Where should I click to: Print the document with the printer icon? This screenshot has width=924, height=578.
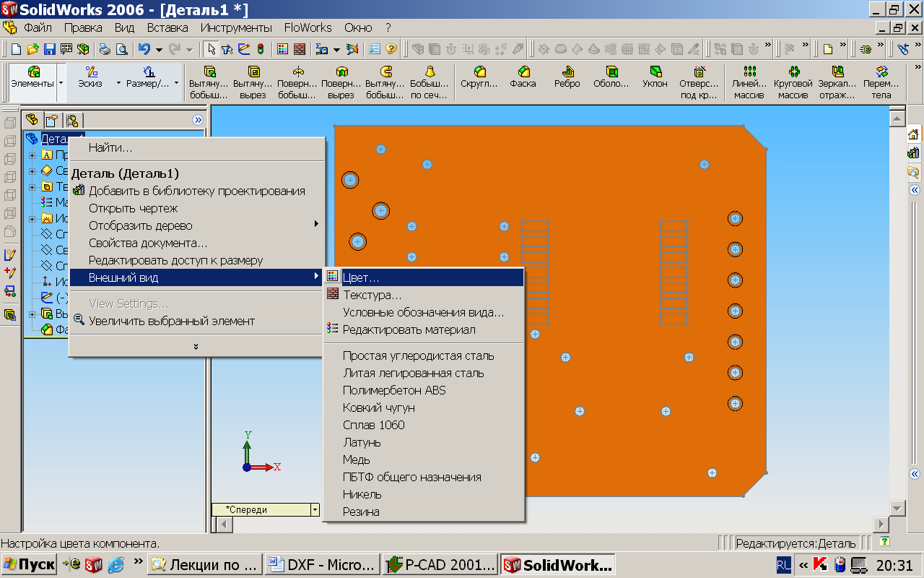[105, 49]
